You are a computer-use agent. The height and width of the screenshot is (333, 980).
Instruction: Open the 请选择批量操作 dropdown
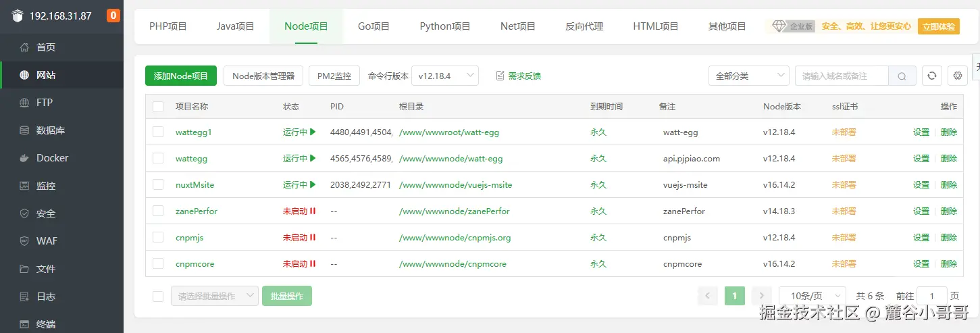[x=215, y=296]
